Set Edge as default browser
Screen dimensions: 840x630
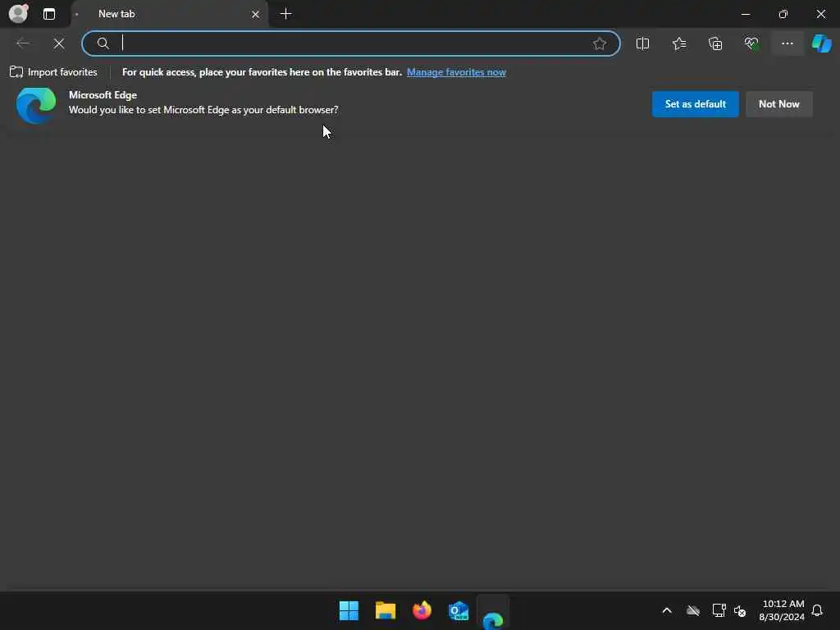(x=695, y=104)
